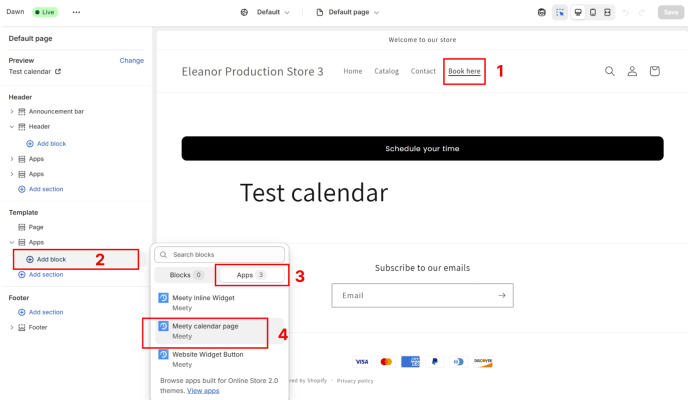The width and height of the screenshot is (688, 400).
Task: Click the account login icon
Action: pyautogui.click(x=632, y=71)
